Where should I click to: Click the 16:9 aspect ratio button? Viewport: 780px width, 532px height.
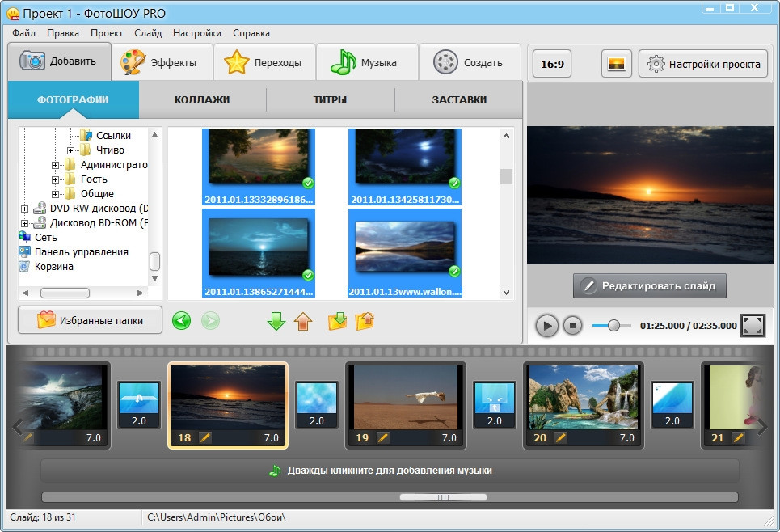[552, 64]
